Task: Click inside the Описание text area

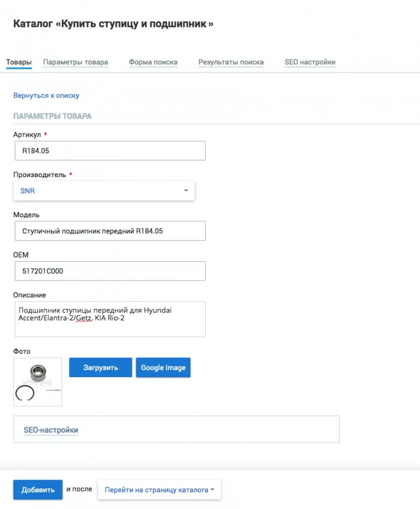Action: point(110,319)
